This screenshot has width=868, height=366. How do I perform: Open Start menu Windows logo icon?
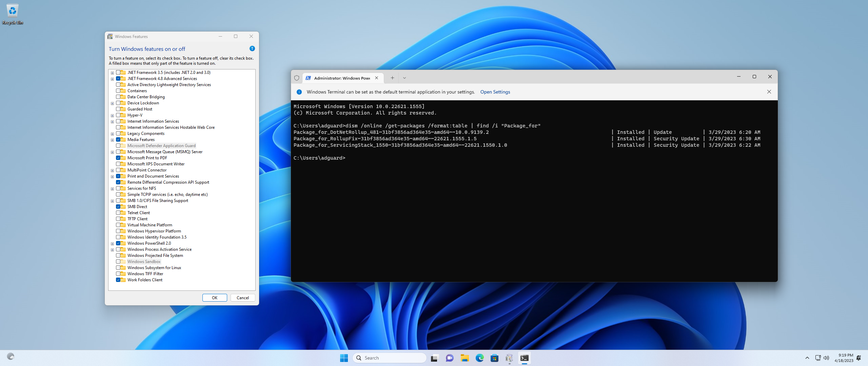(344, 357)
